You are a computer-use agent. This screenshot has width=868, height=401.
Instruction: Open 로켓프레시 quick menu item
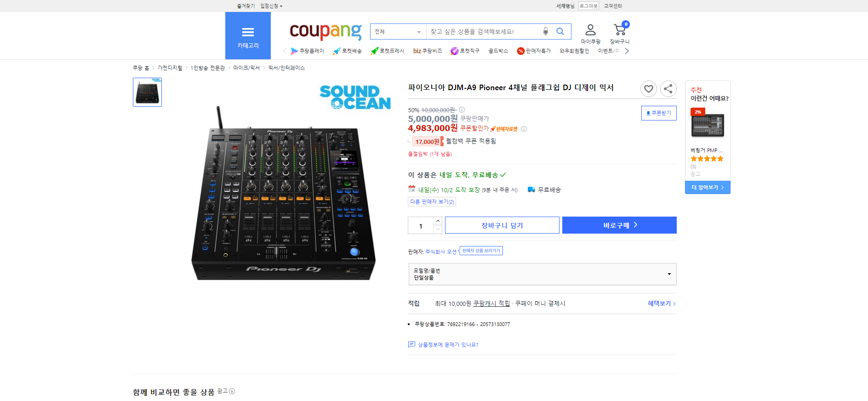pos(388,51)
